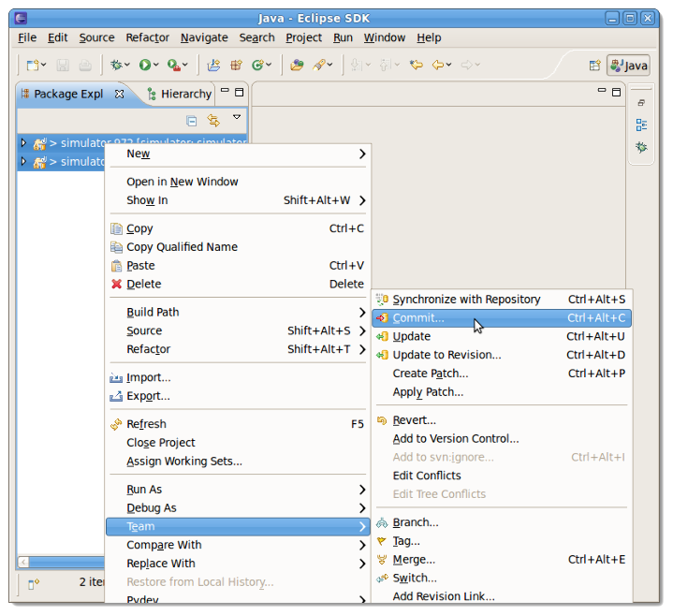Switch to the Hierarchy tab
The height and width of the screenshot is (616, 673).
180,94
